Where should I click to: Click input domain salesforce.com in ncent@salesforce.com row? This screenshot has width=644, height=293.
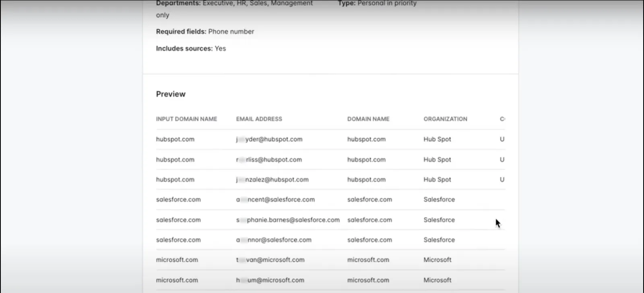click(x=178, y=199)
